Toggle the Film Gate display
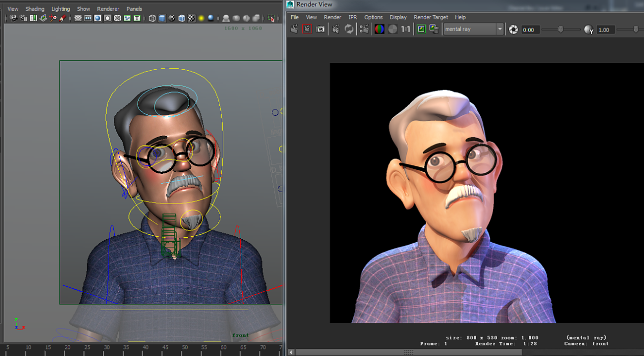Viewport: 644px width, 356px height. click(88, 18)
